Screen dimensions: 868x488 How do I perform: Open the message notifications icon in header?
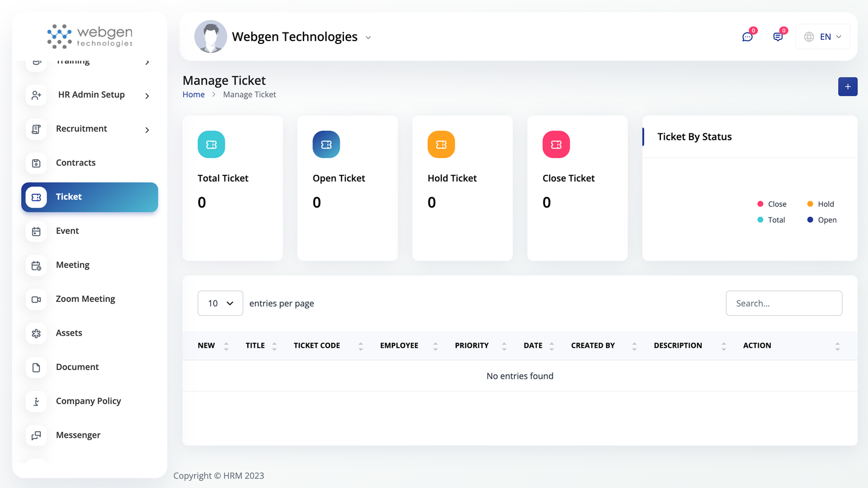pyautogui.click(x=778, y=37)
